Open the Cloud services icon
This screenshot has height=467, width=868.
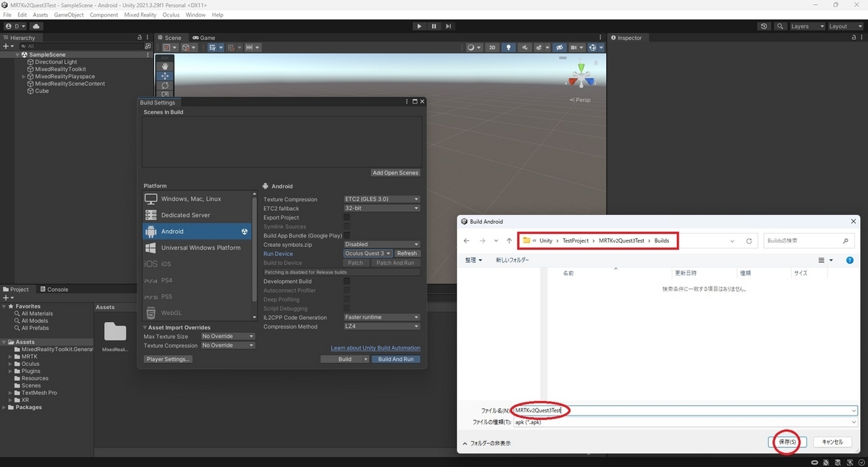[x=36, y=26]
